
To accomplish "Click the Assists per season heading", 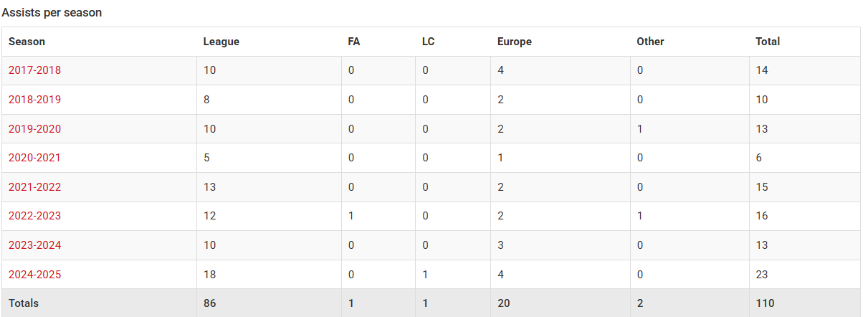I will (x=52, y=13).
